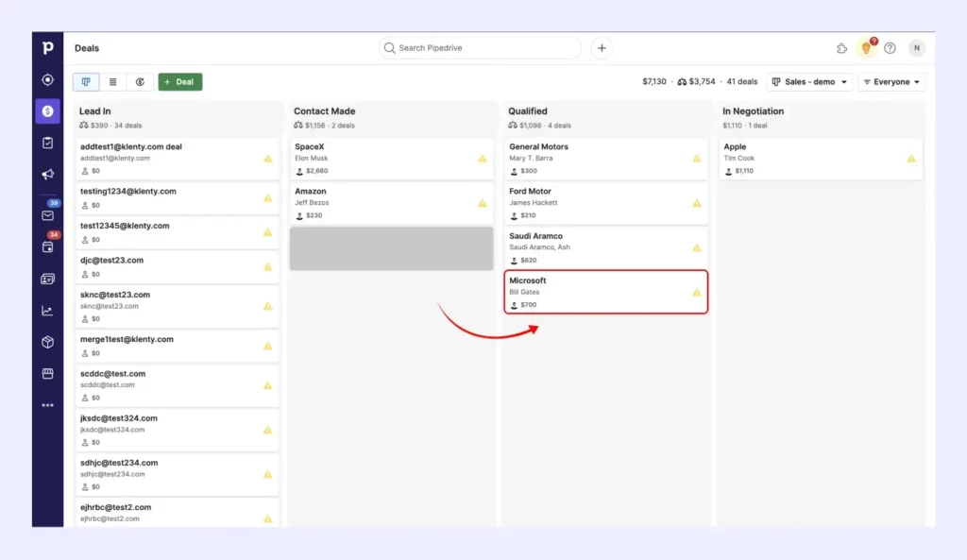967x560 pixels.
Task: Click warning icon on Apple deal
Action: [911, 159]
